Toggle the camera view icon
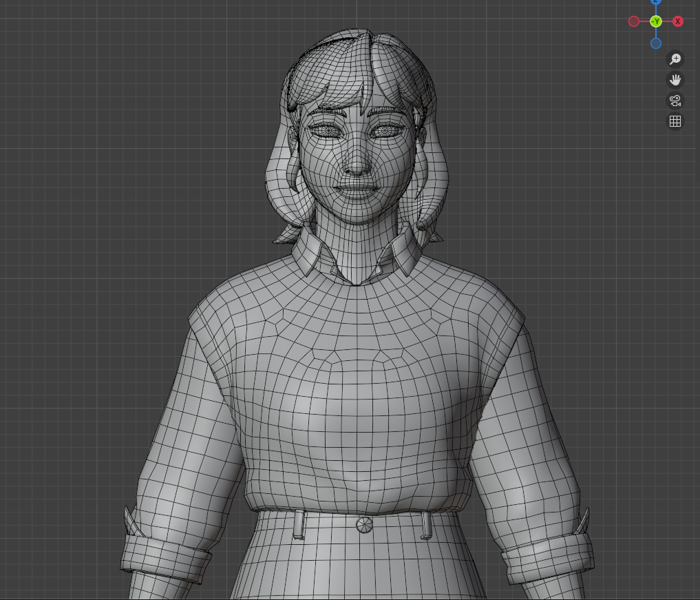Screen dimensions: 700x600 pyautogui.click(x=675, y=101)
